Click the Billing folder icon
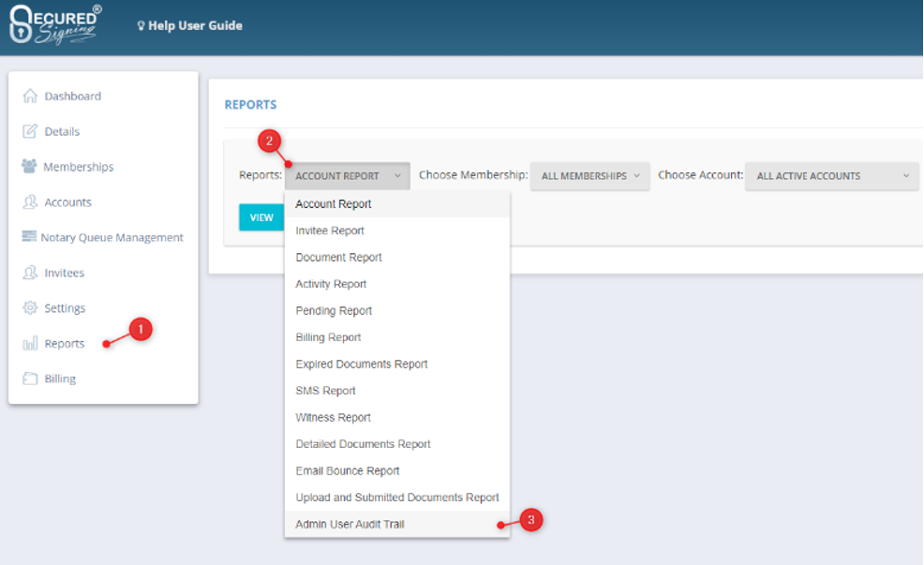 pyautogui.click(x=30, y=379)
